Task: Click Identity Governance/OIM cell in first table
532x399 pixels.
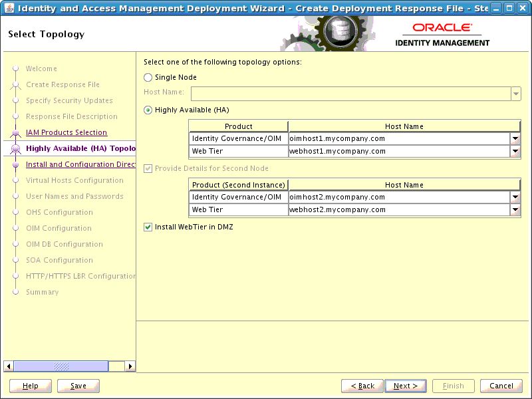Action: pyautogui.click(x=239, y=138)
